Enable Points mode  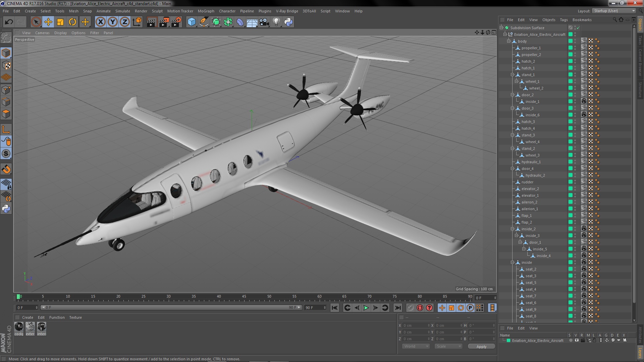6,90
